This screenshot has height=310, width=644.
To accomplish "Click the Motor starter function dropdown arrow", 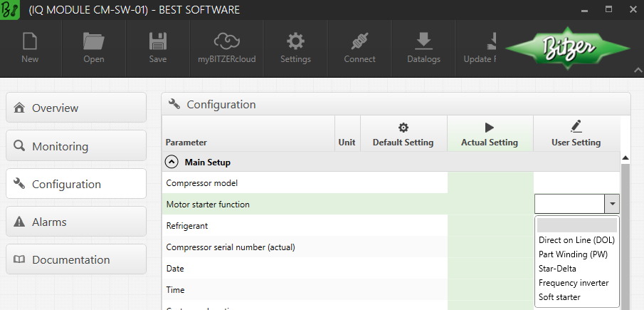I will [x=612, y=204].
